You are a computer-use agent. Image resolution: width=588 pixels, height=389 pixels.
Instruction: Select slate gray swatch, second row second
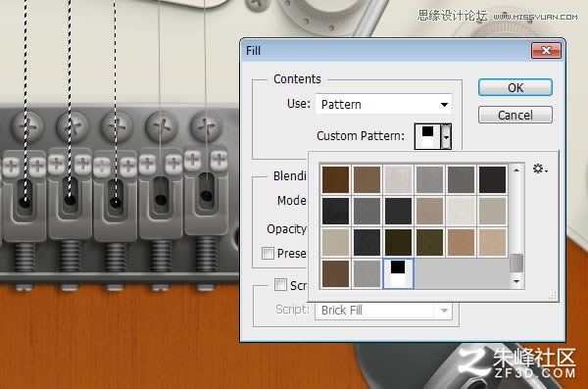point(367,211)
